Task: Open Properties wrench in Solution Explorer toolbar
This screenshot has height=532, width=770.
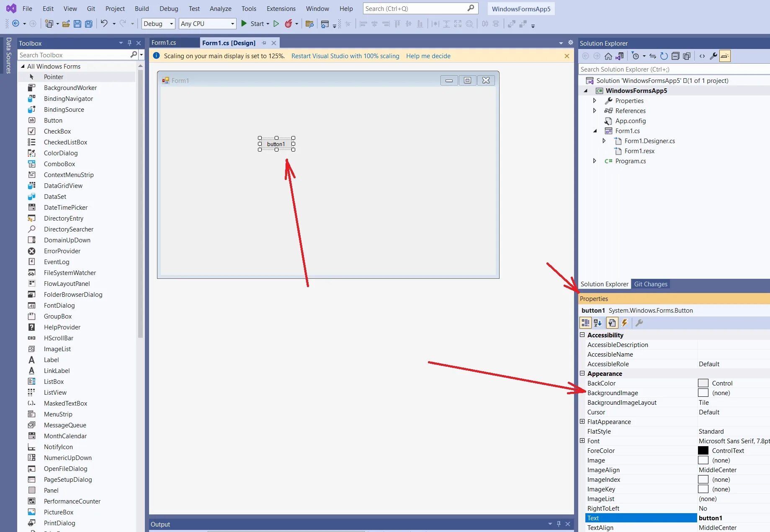Action: click(x=713, y=56)
